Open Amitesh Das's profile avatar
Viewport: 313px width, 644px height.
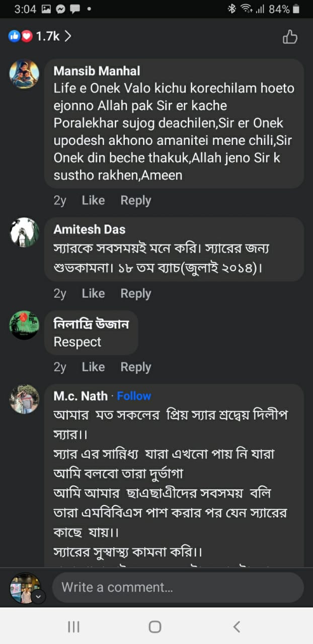tap(24, 232)
